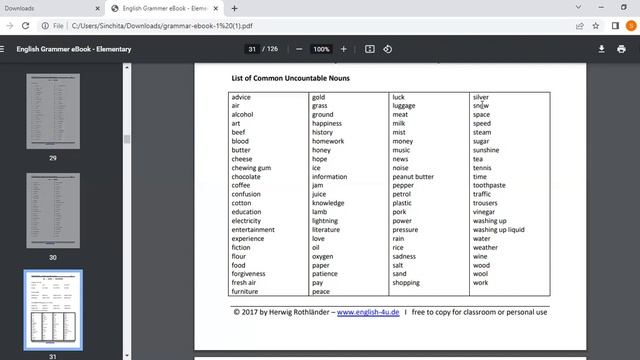This screenshot has width=640, height=360.
Task: Select page 29 thumbnail
Action: click(53, 111)
